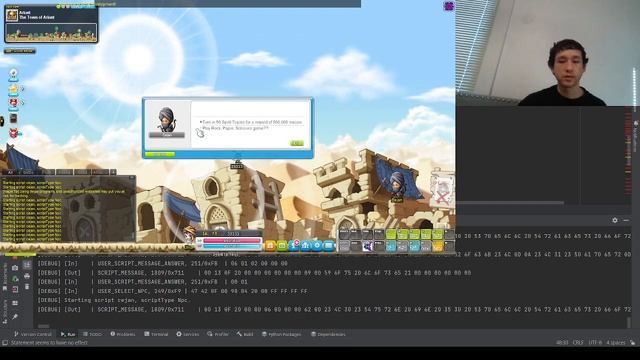Viewport: 640px width, 360px height.
Task: Click the silver star event icon on left
Action: pos(13,74)
